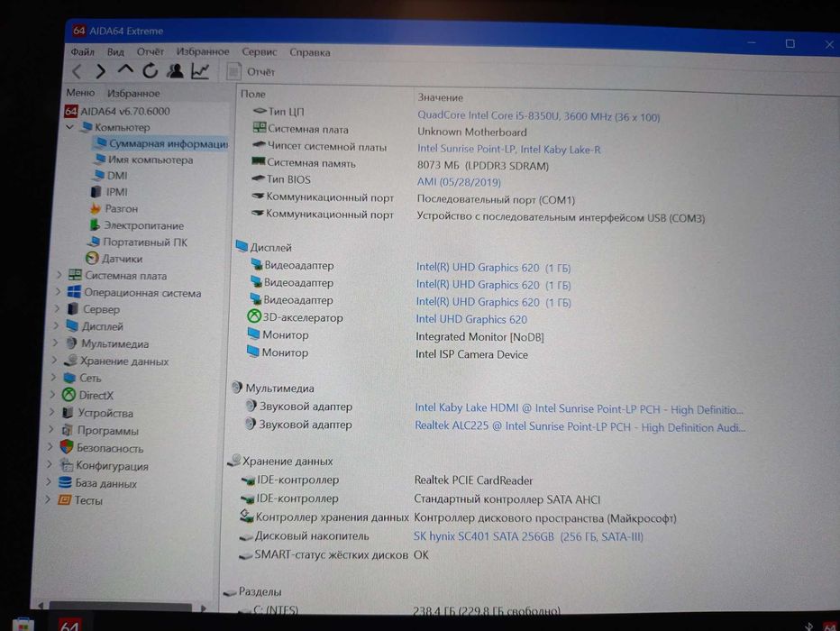
Task: Open the Отчёт menu in the menu bar
Action: pyautogui.click(x=150, y=51)
